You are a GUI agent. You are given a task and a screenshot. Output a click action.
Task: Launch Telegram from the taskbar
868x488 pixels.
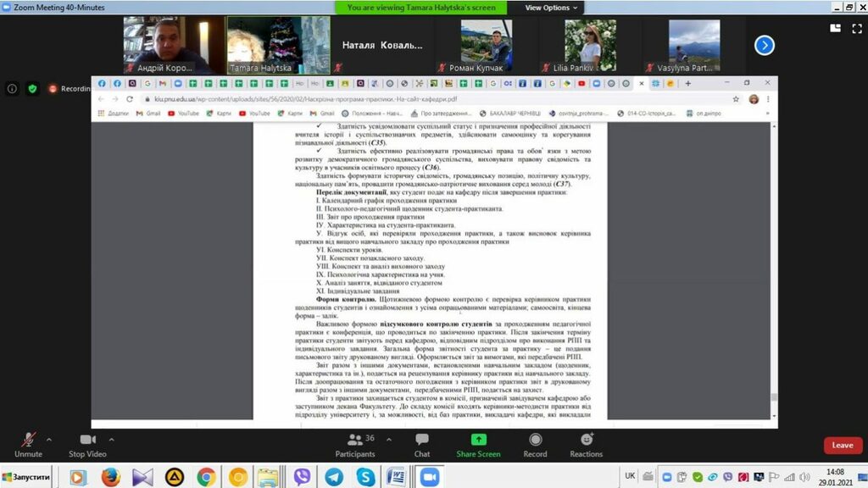coord(334,477)
